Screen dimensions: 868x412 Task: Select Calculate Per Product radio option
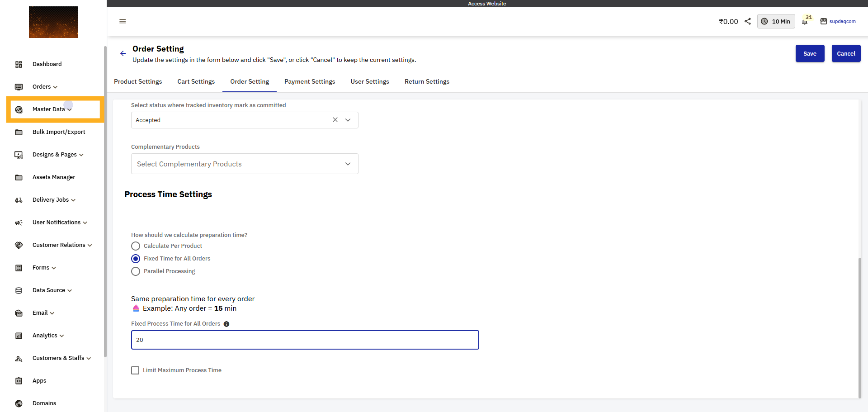136,246
